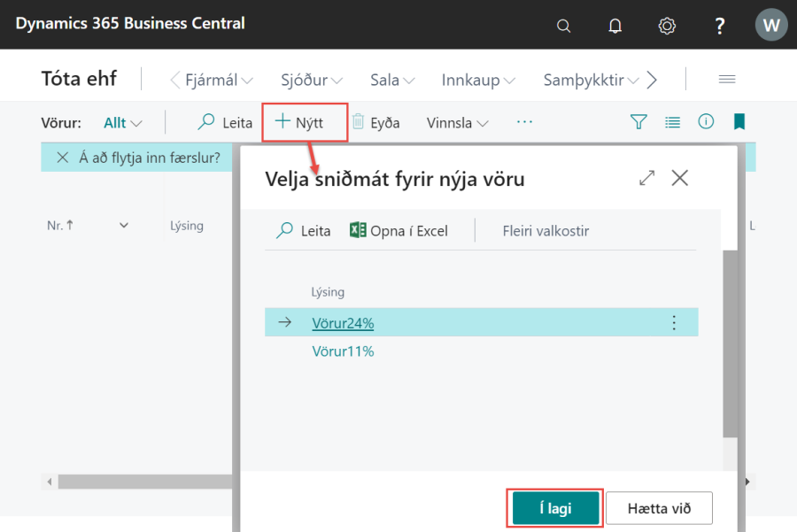Open the help question mark

click(x=720, y=26)
